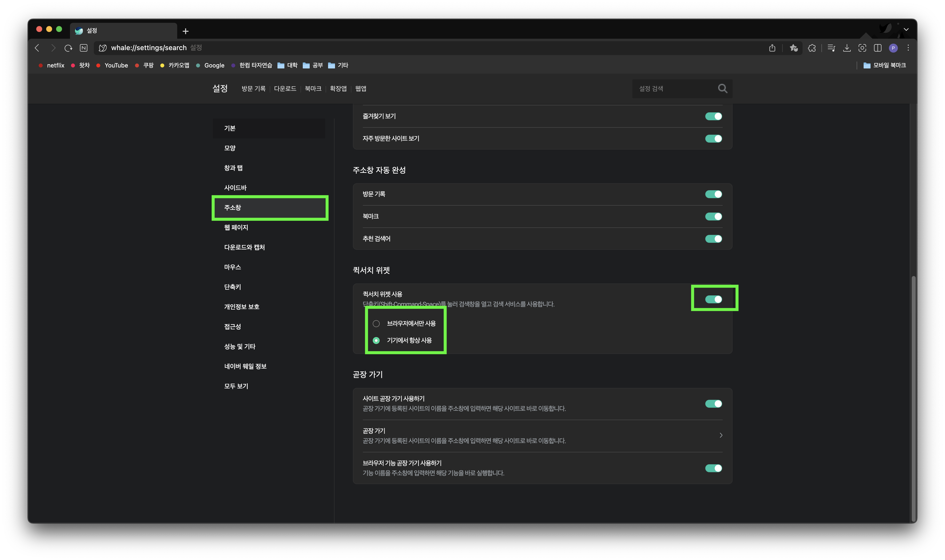This screenshot has height=560, width=945.
Task: Select 주소창 in settings sidebar
Action: click(270, 208)
